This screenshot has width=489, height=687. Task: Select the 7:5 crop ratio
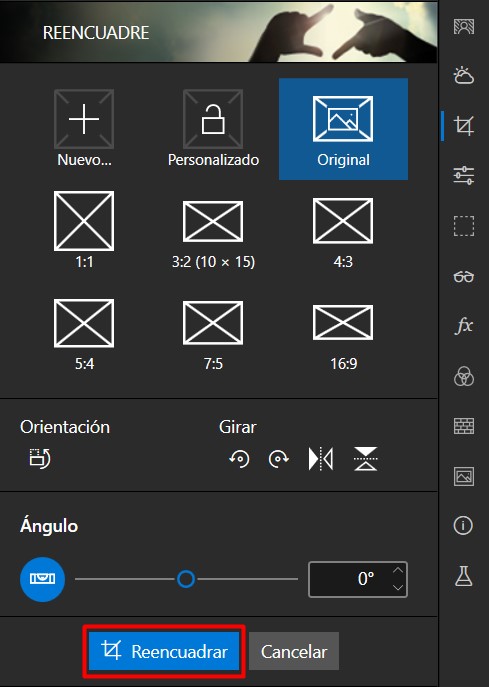213,336
